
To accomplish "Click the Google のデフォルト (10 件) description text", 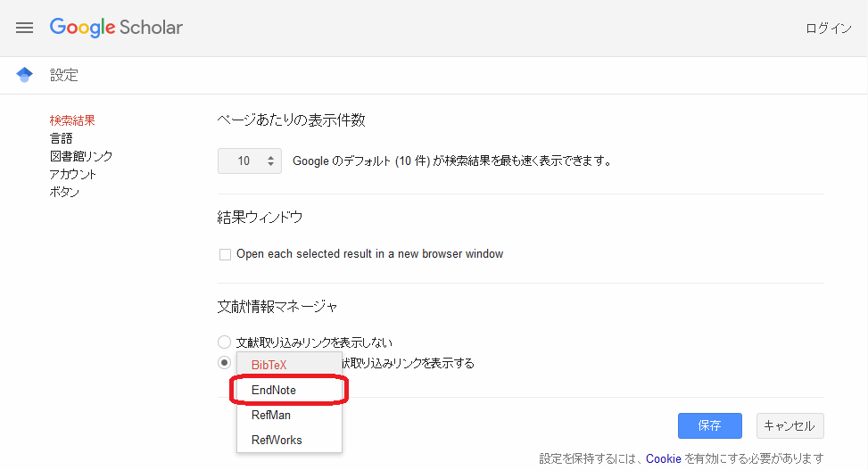I will (453, 161).
